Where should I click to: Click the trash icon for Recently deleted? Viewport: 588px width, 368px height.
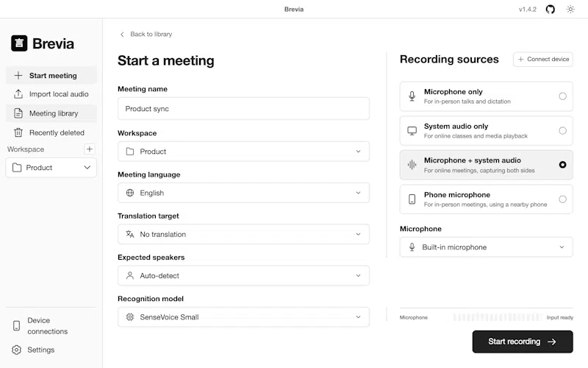coord(18,132)
